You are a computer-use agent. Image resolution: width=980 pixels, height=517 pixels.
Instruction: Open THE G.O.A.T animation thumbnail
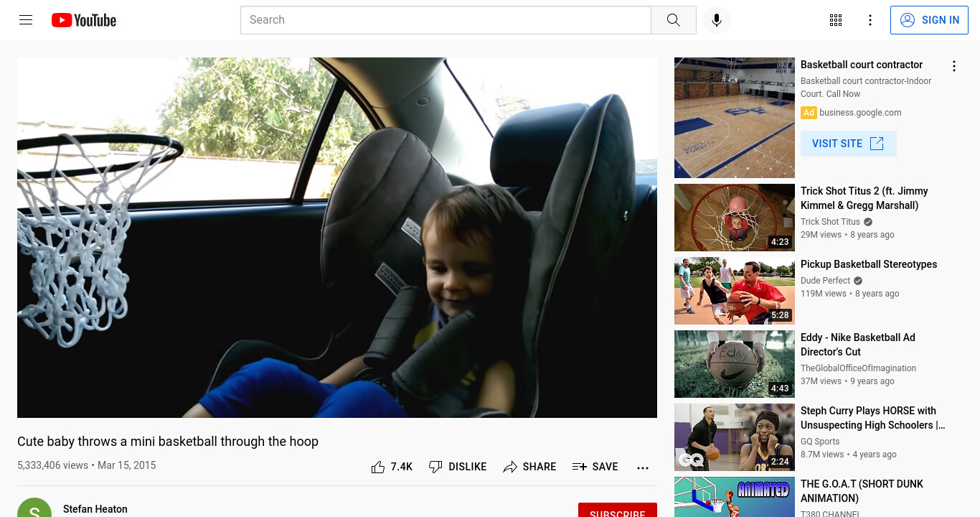pos(735,497)
